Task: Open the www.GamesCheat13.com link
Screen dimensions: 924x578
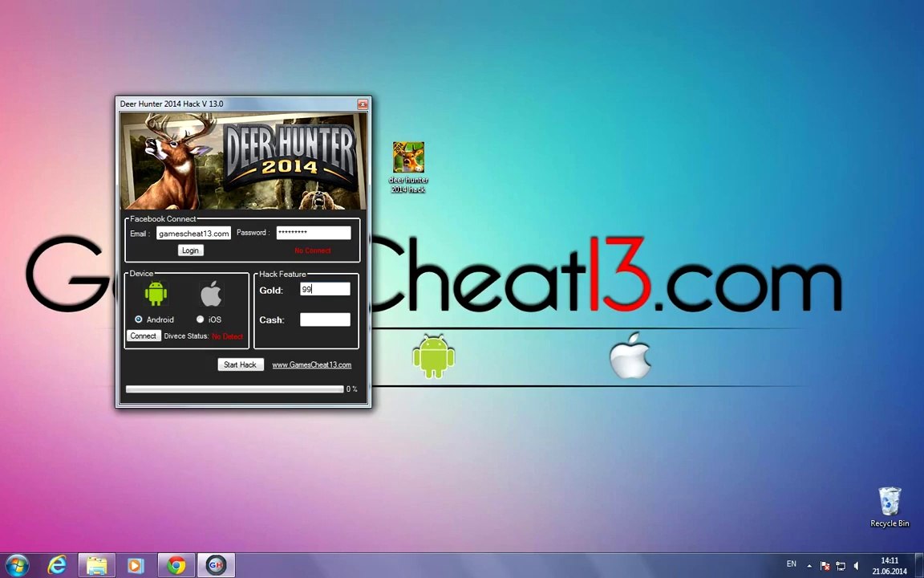Action: point(312,364)
